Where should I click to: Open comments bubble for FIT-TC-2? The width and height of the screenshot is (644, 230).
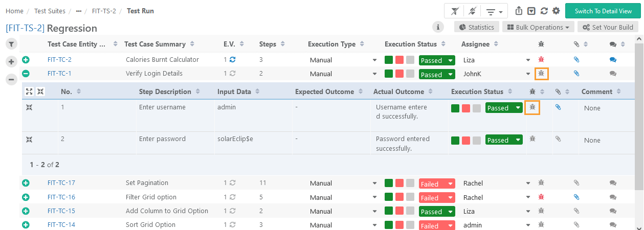613,60
